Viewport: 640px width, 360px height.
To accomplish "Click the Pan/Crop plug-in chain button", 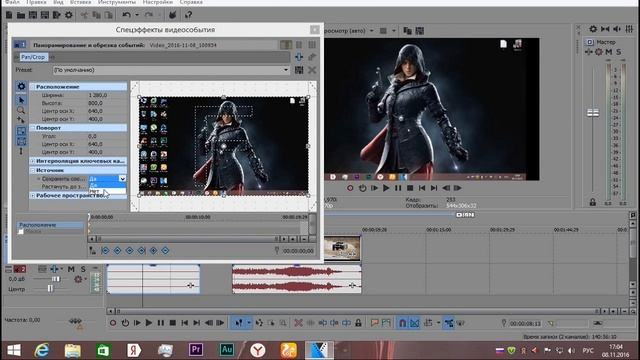I will 33,57.
